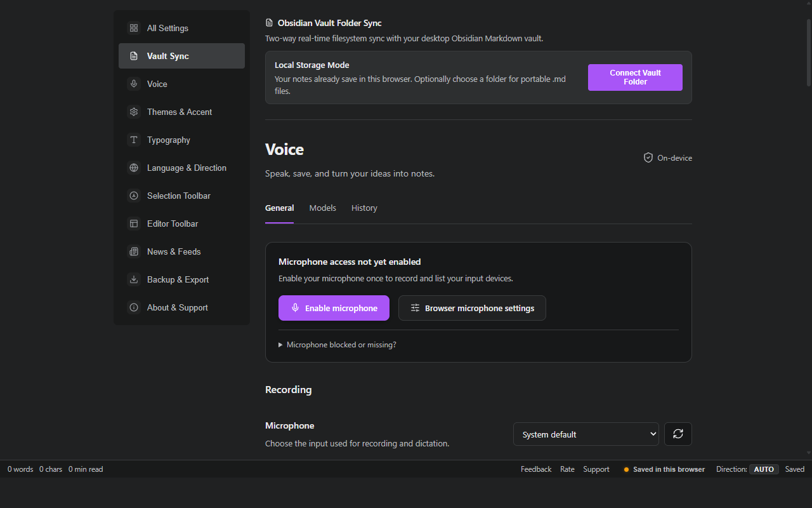Click the 0 min read status text
This screenshot has height=508, width=812.
86,469
